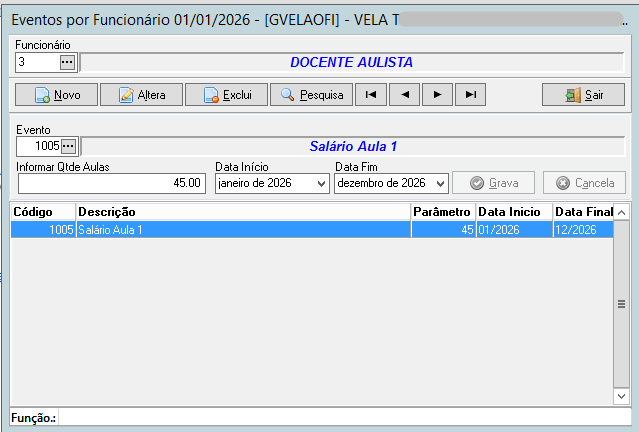Open the Evento lookup ellipsis button
This screenshot has width=639, height=432.
68,146
